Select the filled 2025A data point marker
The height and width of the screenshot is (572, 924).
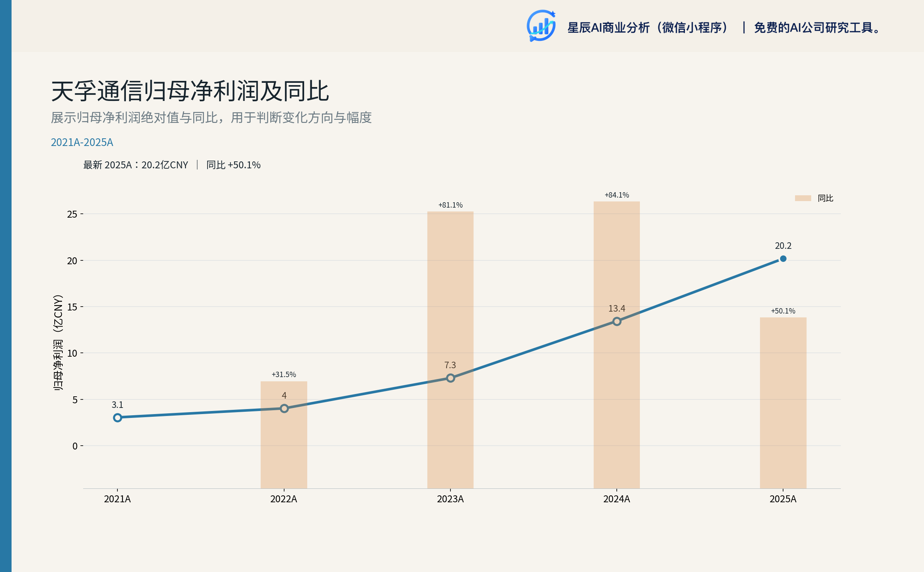783,259
